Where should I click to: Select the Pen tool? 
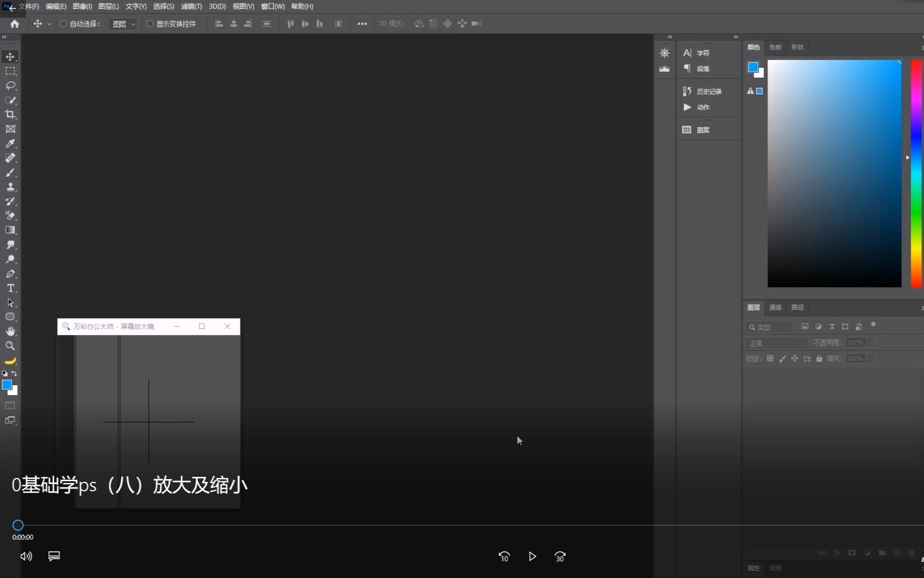[10, 273]
